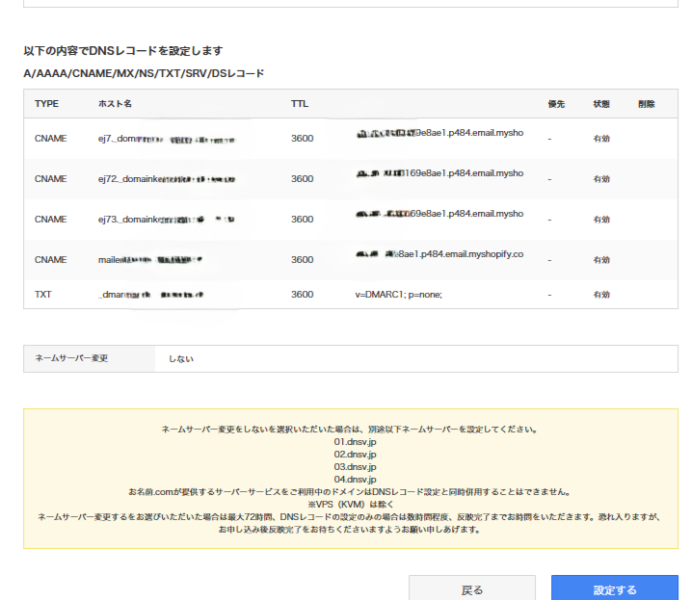Select the email.myshopify.co CNAME value

[440, 256]
